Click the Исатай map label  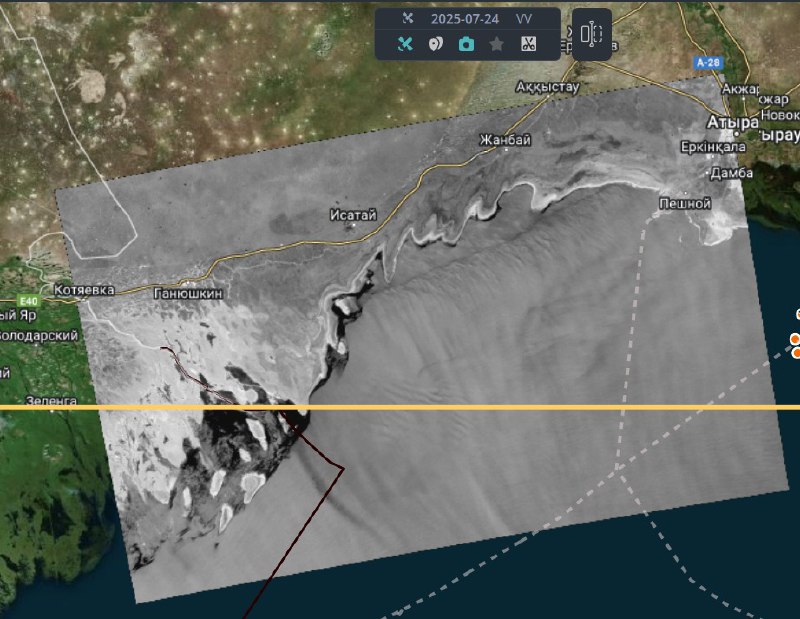(353, 215)
